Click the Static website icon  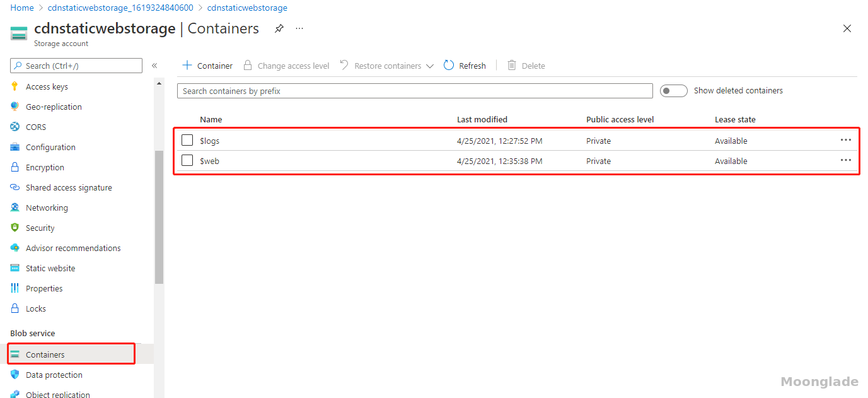pyautogui.click(x=14, y=268)
